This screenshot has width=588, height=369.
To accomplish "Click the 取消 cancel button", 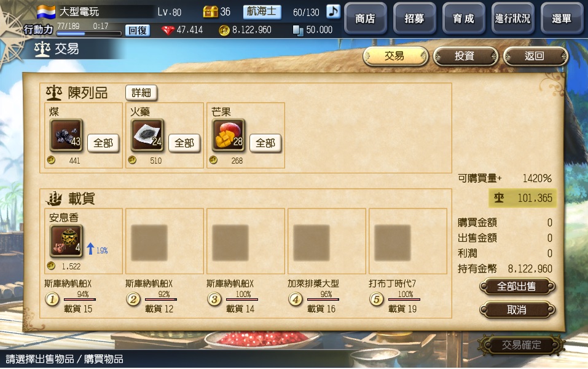I will coord(517,310).
